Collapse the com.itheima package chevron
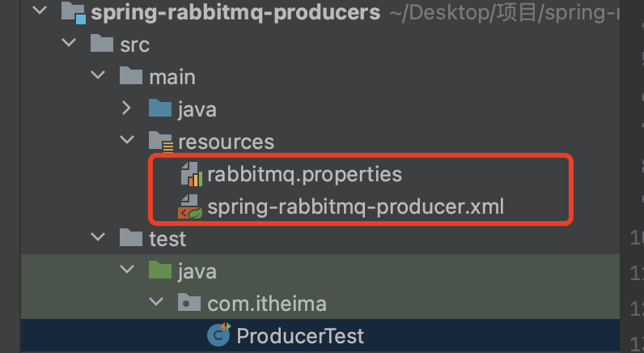The image size is (644, 353). pos(156,303)
